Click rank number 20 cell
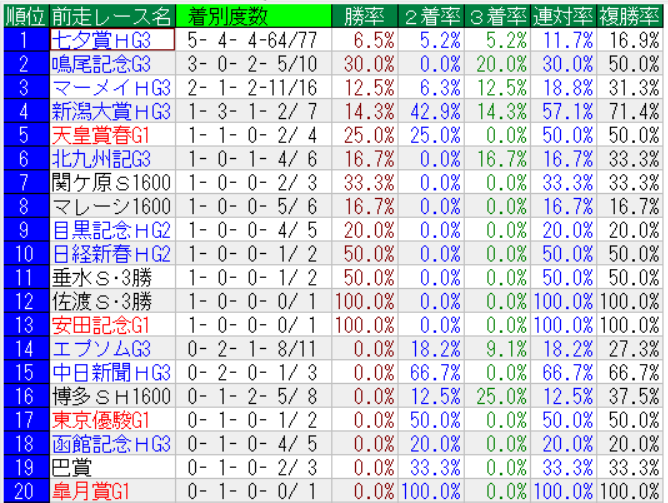 pos(26,491)
